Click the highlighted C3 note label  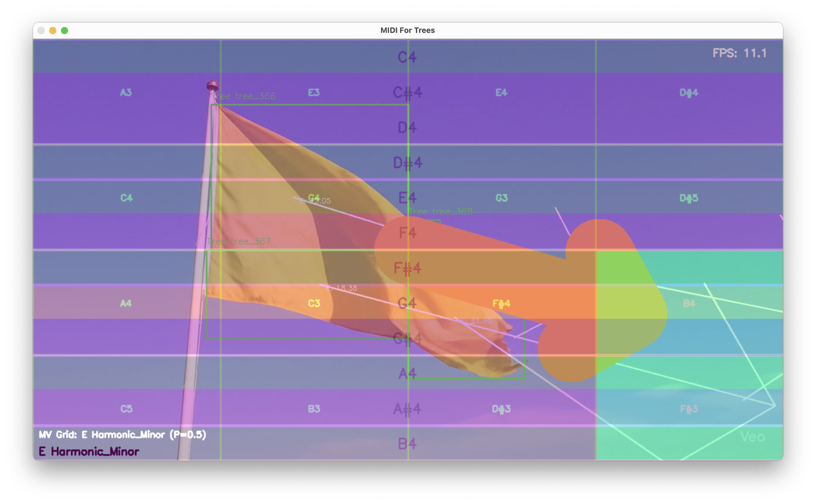pos(314,303)
